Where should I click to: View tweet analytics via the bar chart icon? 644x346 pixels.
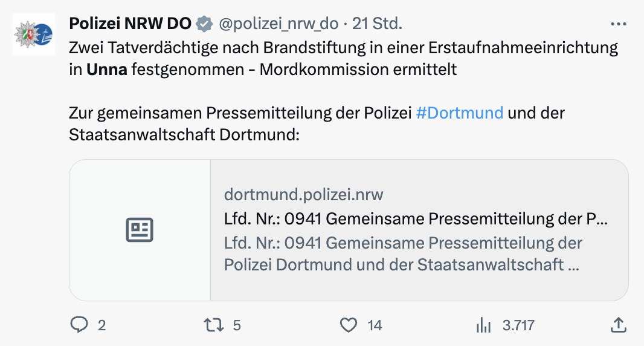pyautogui.click(x=483, y=325)
